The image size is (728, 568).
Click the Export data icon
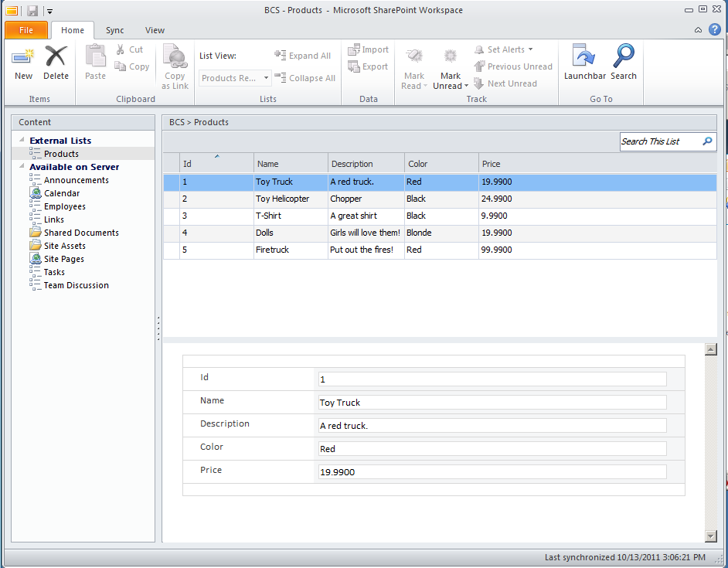click(354, 66)
